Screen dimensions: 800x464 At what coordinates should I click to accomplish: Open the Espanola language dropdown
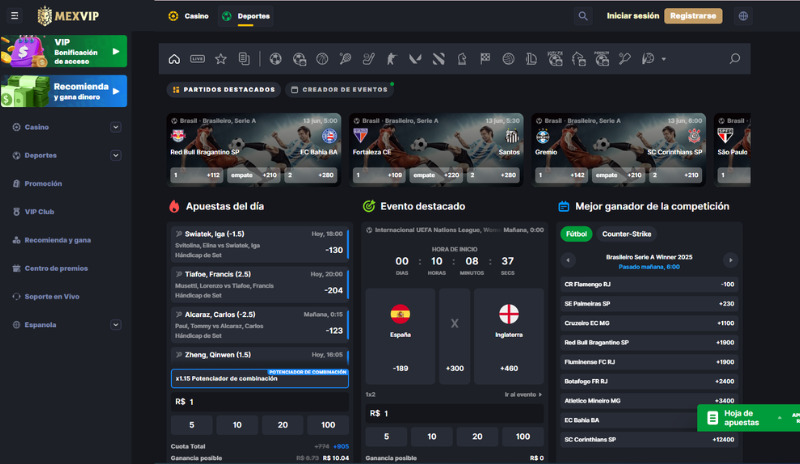116,325
